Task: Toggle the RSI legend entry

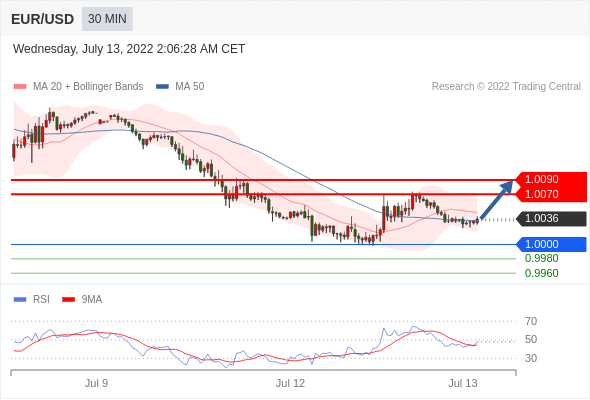Action: (32, 299)
